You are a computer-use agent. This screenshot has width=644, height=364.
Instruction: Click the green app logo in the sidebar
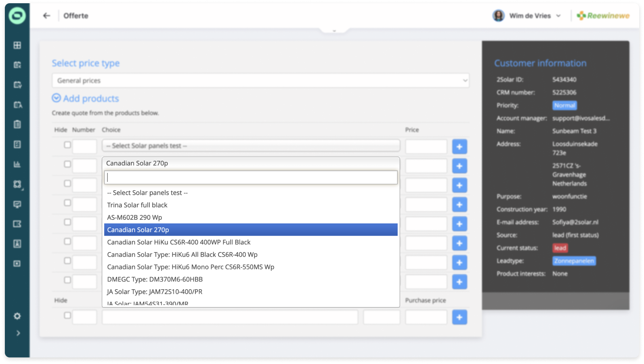pyautogui.click(x=17, y=16)
